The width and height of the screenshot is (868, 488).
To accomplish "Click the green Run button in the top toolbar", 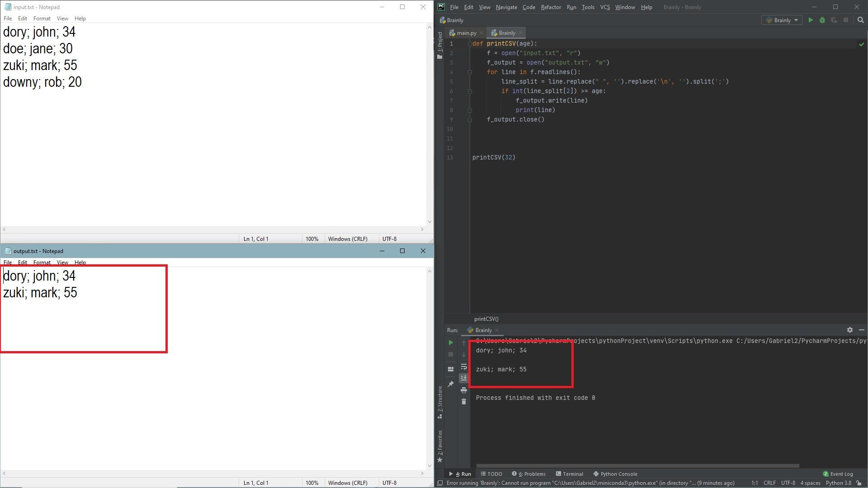I will pyautogui.click(x=811, y=20).
